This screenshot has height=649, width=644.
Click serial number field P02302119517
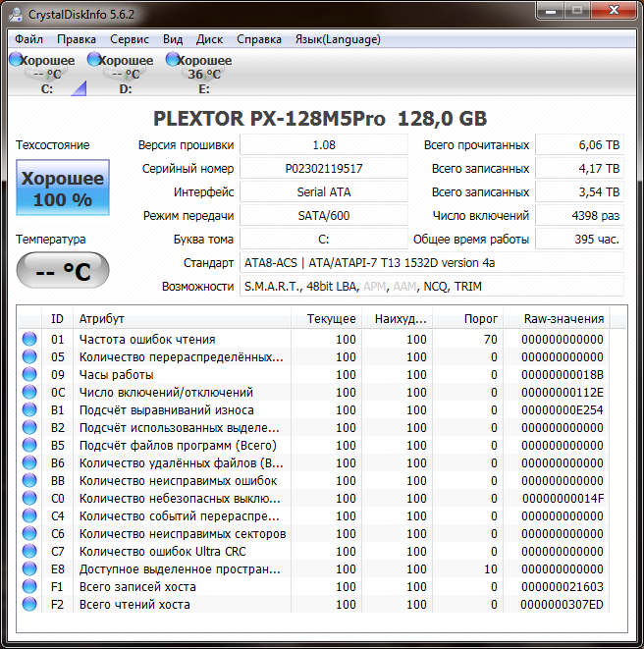[x=324, y=169]
